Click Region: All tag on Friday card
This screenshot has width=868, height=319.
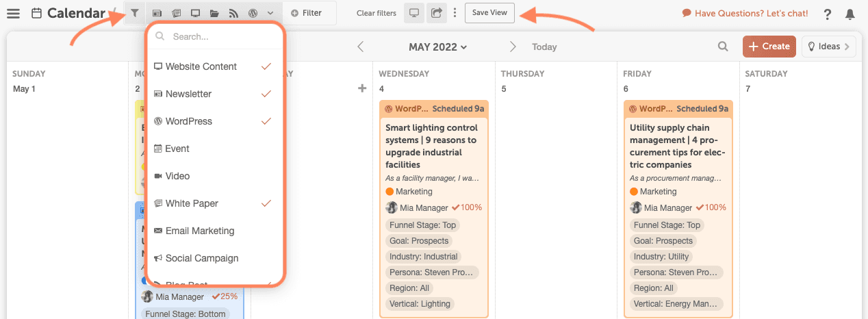point(654,288)
